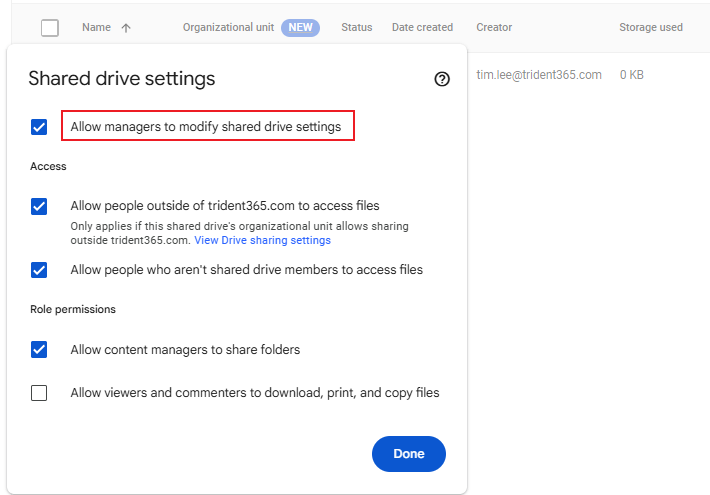
Task: Open help icon in Shared drive settings
Action: coord(442,79)
